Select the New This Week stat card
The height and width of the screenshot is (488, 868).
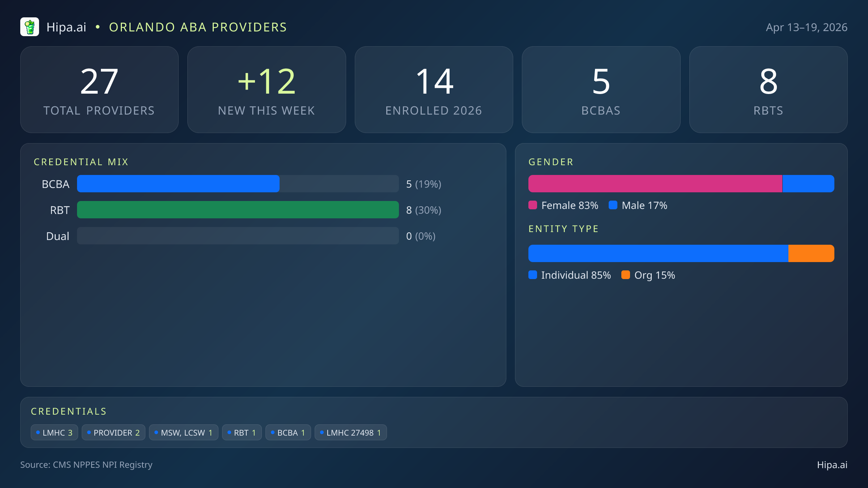(x=267, y=89)
